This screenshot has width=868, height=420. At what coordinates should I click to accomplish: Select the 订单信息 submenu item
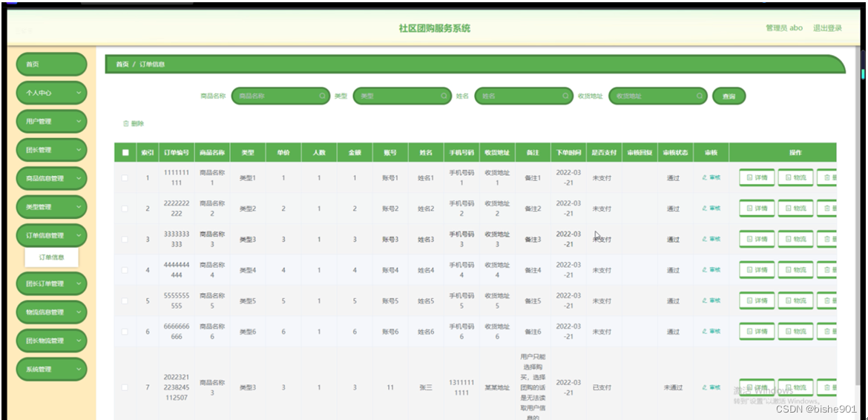pos(51,257)
